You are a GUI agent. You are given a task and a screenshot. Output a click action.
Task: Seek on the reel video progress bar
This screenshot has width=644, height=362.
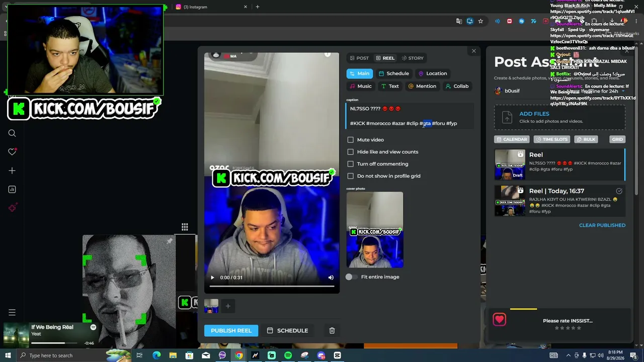coord(272,286)
